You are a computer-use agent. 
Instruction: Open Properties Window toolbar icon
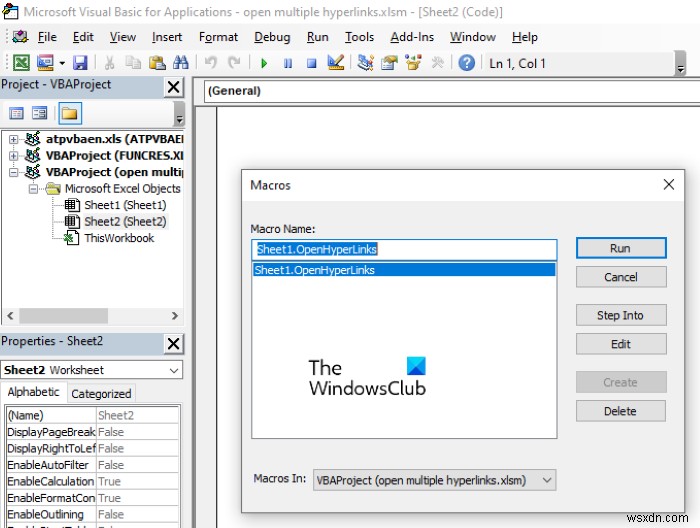389,62
